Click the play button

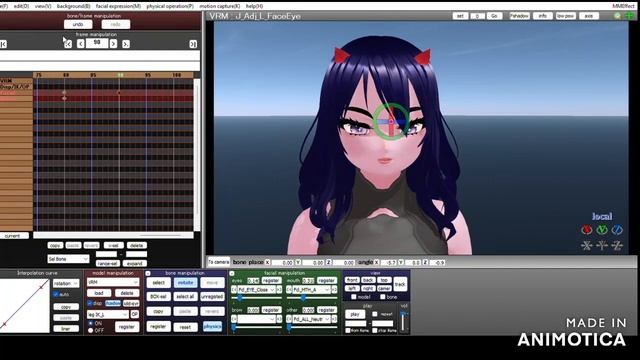click(x=355, y=314)
